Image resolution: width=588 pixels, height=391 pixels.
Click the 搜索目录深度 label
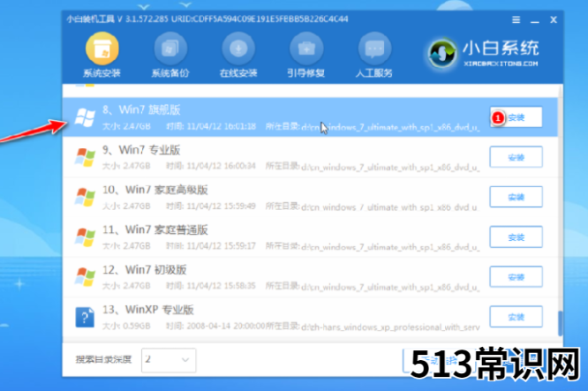pyautogui.click(x=104, y=359)
